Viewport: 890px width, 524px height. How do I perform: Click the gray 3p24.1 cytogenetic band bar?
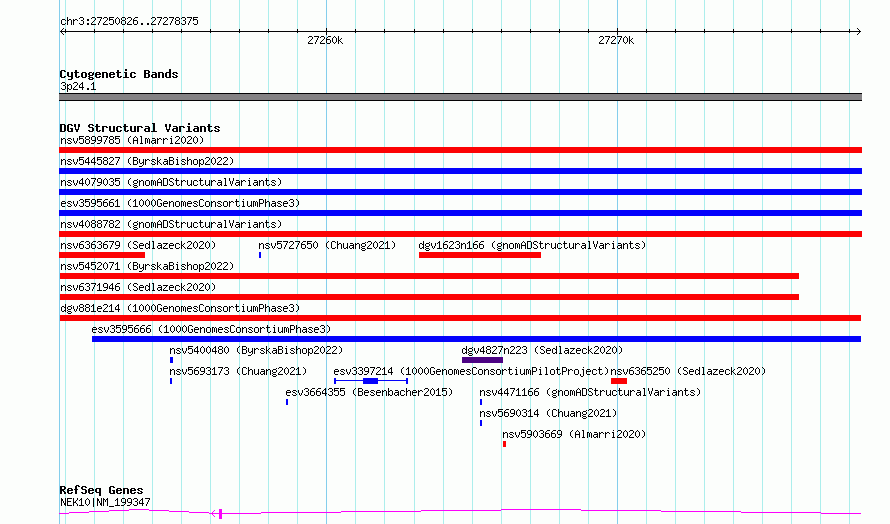(460, 97)
